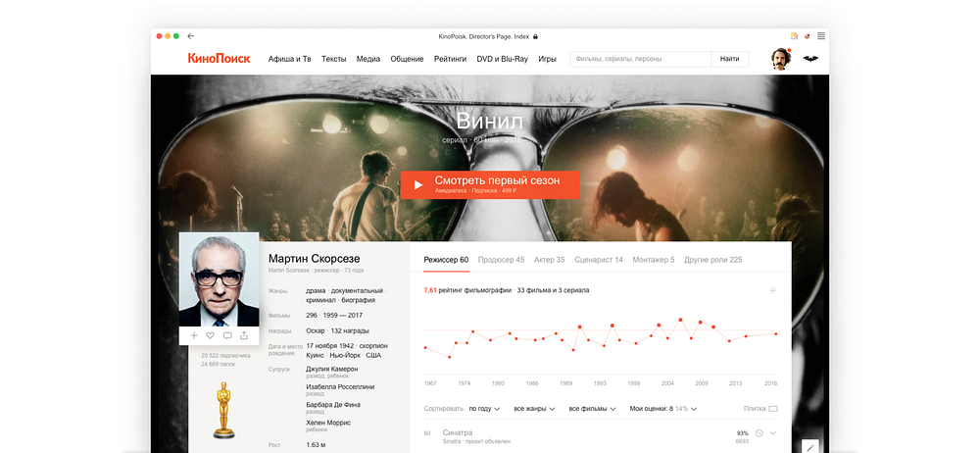
Task: Switch to the 'Сценарист 14' tab
Action: [599, 260]
